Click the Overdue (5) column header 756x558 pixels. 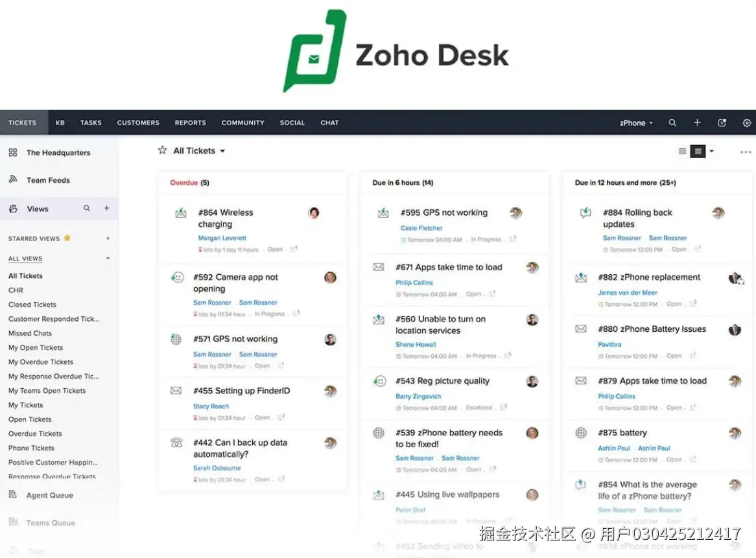pyautogui.click(x=189, y=183)
